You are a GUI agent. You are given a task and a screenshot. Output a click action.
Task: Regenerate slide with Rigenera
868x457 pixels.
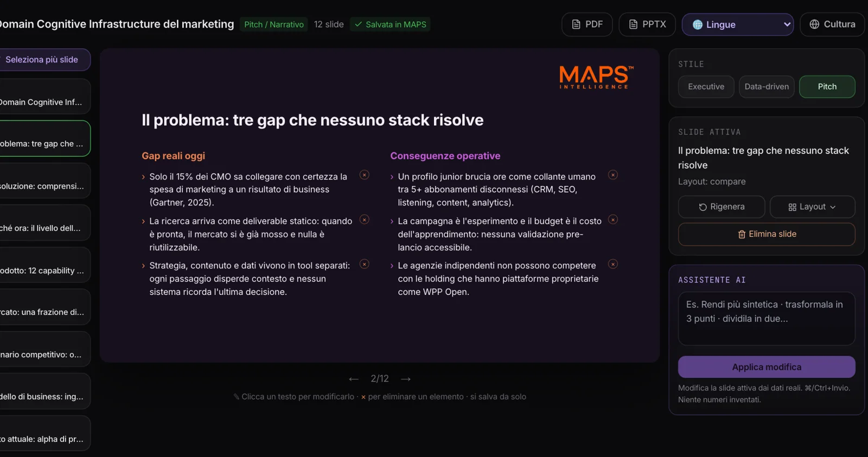(x=722, y=207)
